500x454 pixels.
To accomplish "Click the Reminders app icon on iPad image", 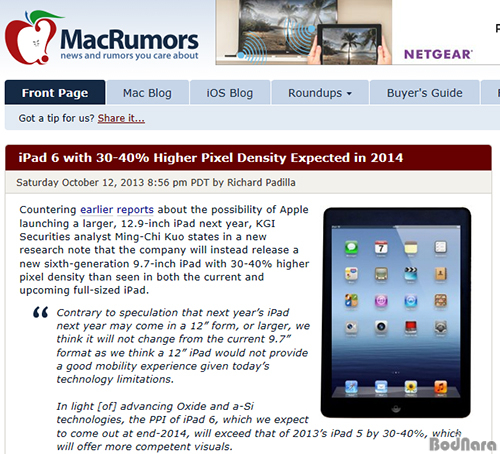I will (x=440, y=248).
